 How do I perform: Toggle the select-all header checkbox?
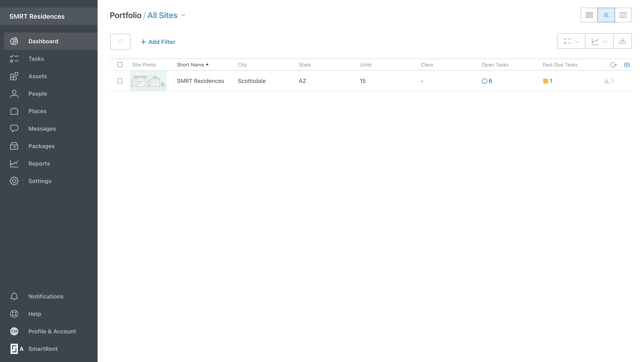[x=120, y=65]
